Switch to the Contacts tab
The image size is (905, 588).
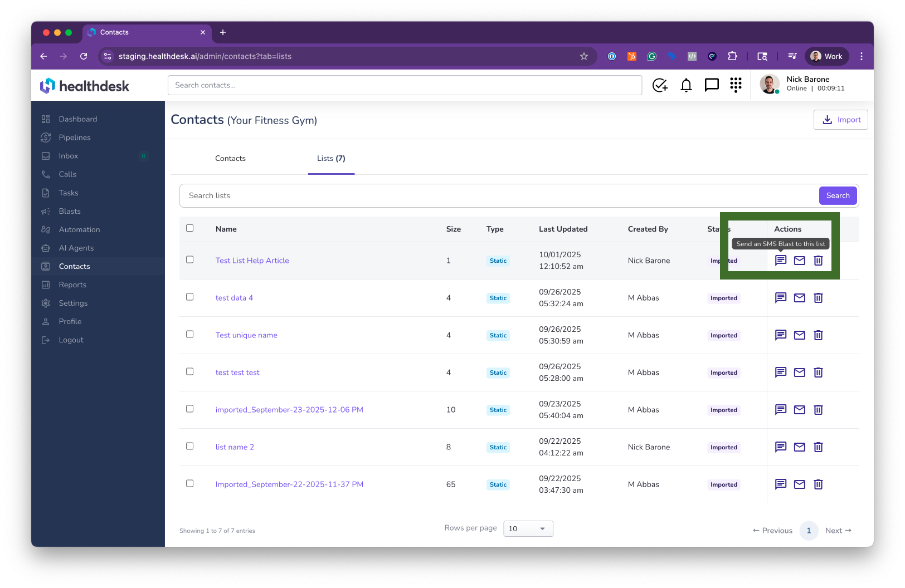[x=230, y=159]
